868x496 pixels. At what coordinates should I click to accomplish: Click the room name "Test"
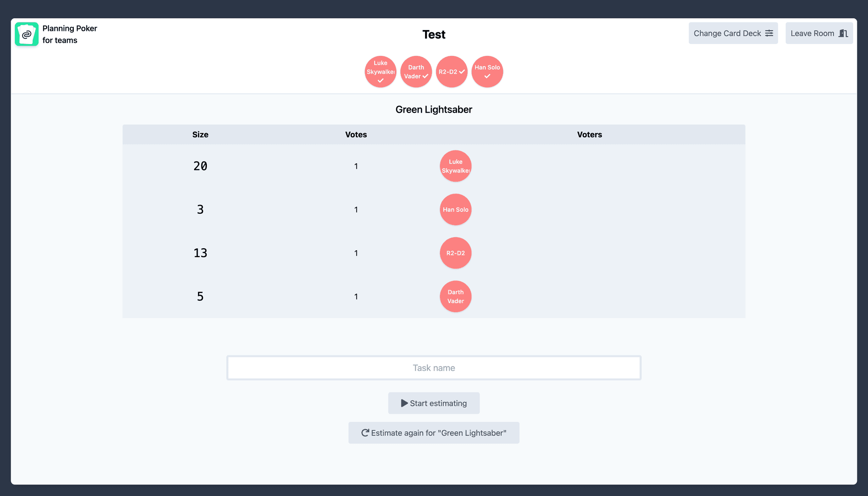[434, 34]
